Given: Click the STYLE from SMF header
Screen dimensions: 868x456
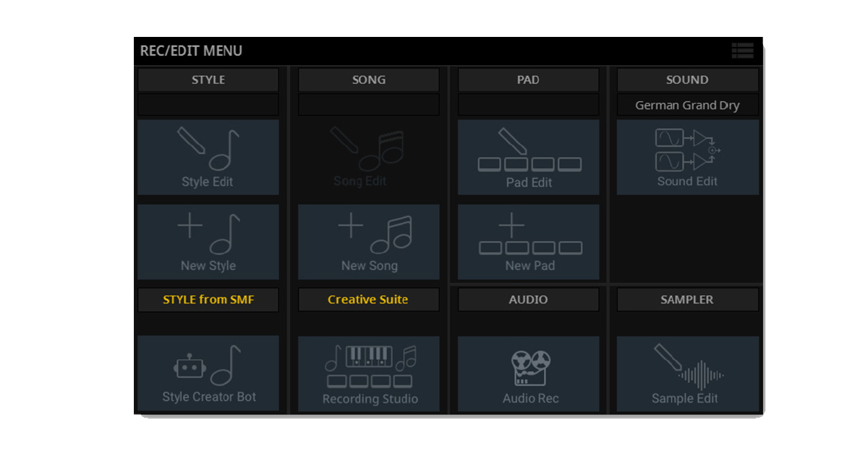Looking at the screenshot, I should [x=208, y=300].
